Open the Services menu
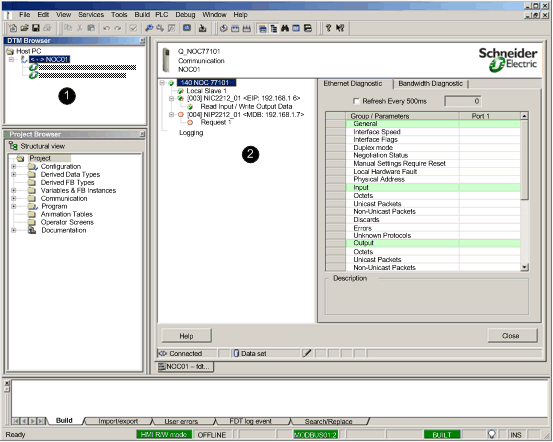 point(91,15)
